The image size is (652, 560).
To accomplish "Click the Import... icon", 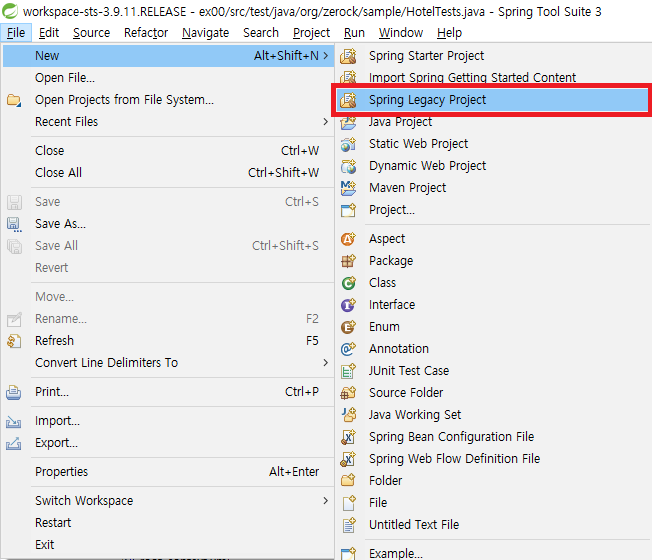I will click(14, 422).
